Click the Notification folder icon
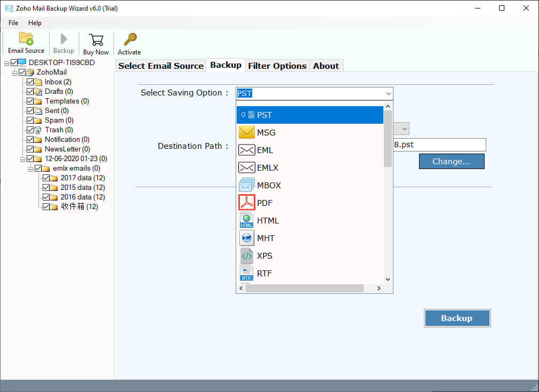 [x=38, y=140]
